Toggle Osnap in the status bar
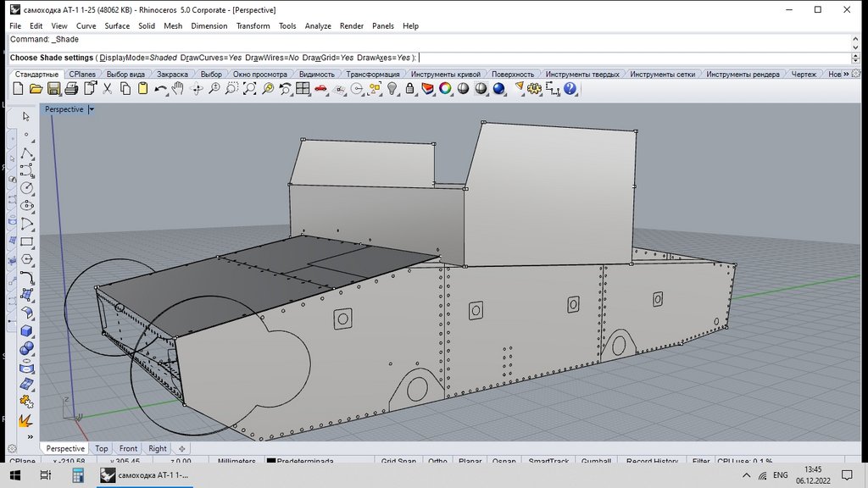Viewport: 868px width, 488px height. (504, 460)
